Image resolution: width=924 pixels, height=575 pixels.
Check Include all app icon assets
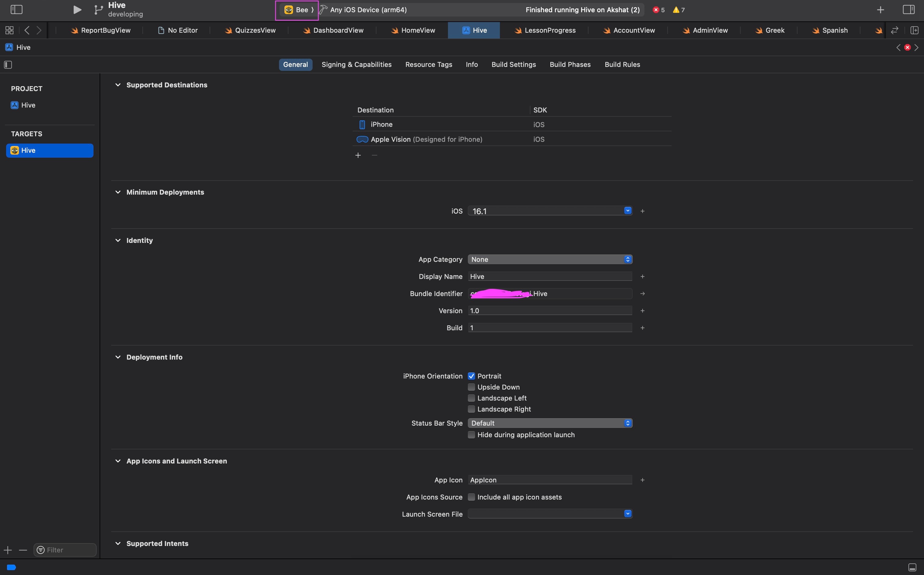click(471, 497)
